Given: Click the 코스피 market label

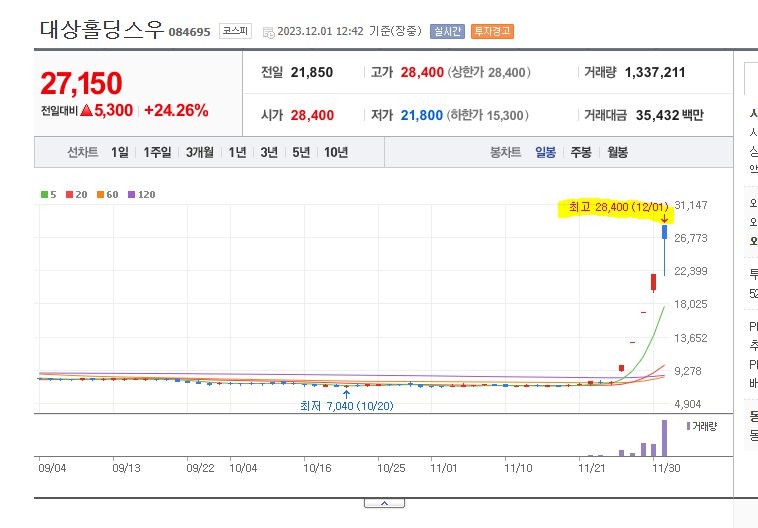Looking at the screenshot, I should coord(235,31).
